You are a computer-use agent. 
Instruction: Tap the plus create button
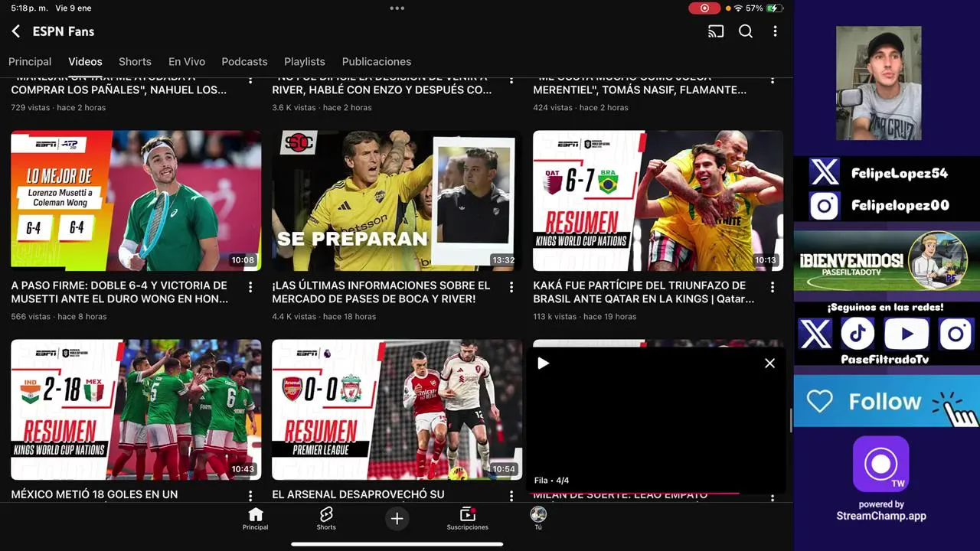click(x=397, y=519)
